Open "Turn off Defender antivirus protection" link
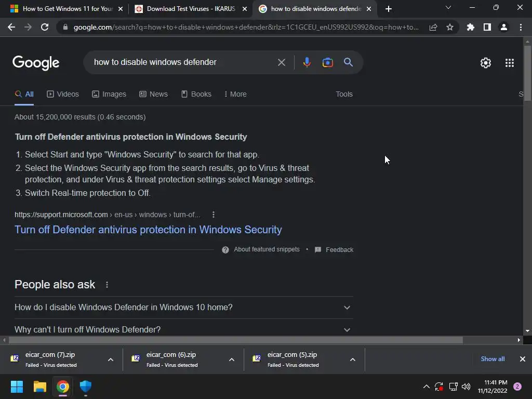 pyautogui.click(x=148, y=230)
